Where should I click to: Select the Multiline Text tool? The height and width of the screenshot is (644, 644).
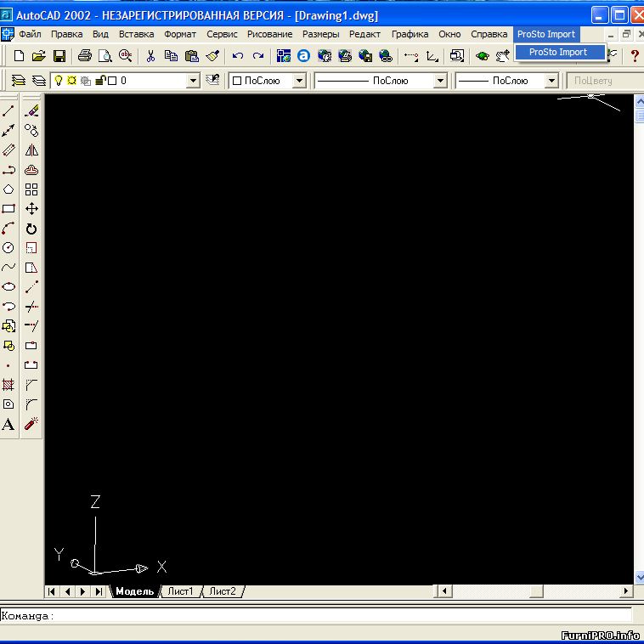pyautogui.click(x=8, y=424)
